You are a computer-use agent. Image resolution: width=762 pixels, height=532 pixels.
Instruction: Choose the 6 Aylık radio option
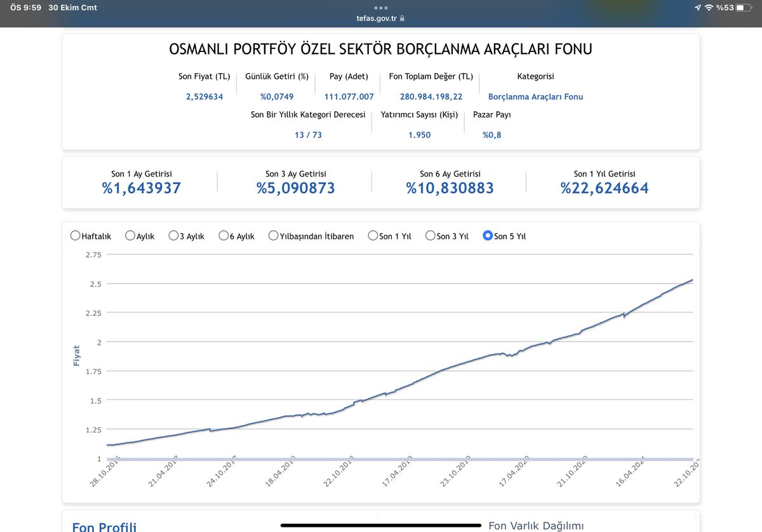coord(224,236)
